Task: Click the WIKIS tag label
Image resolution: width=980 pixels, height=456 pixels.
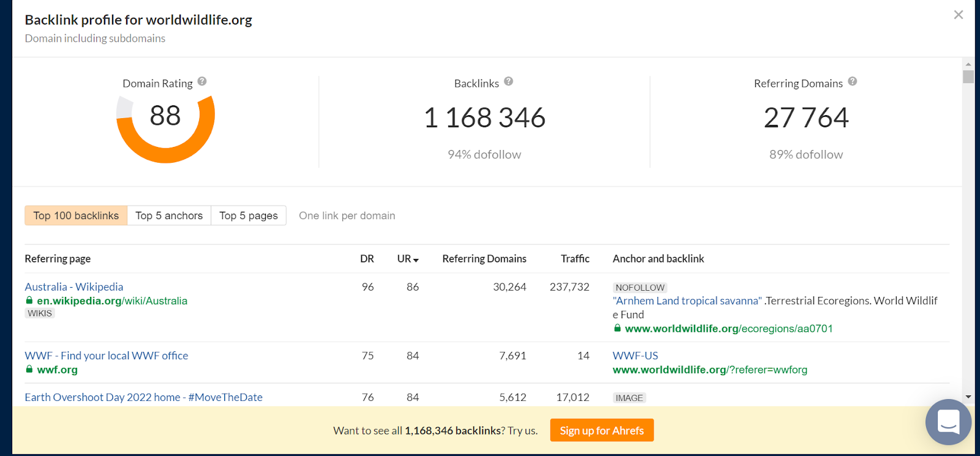Action: [x=40, y=313]
